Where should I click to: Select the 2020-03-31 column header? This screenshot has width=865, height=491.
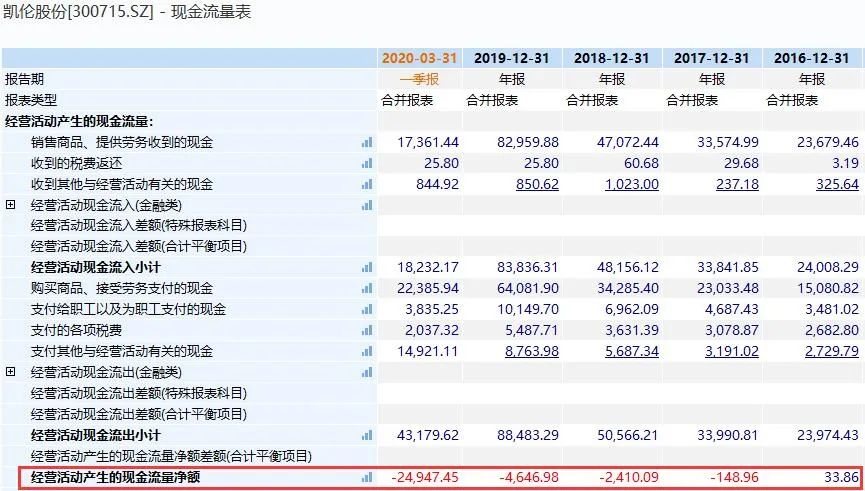click(x=419, y=58)
